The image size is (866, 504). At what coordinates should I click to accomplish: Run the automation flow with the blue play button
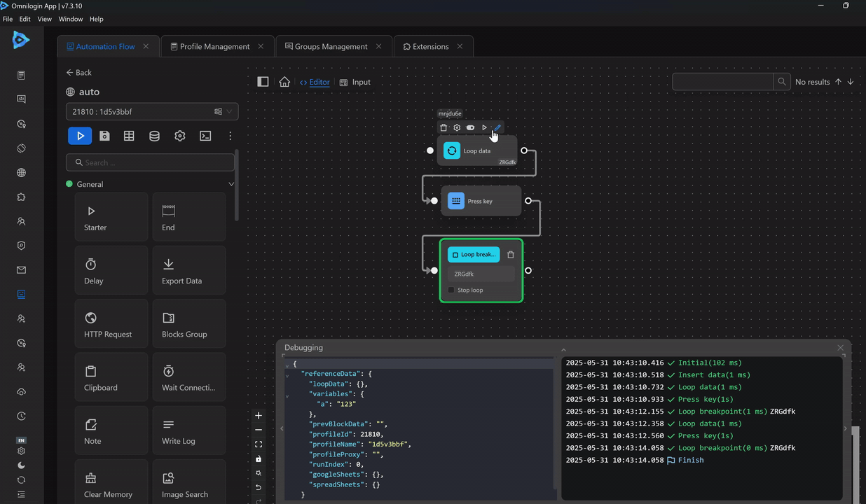pos(80,136)
